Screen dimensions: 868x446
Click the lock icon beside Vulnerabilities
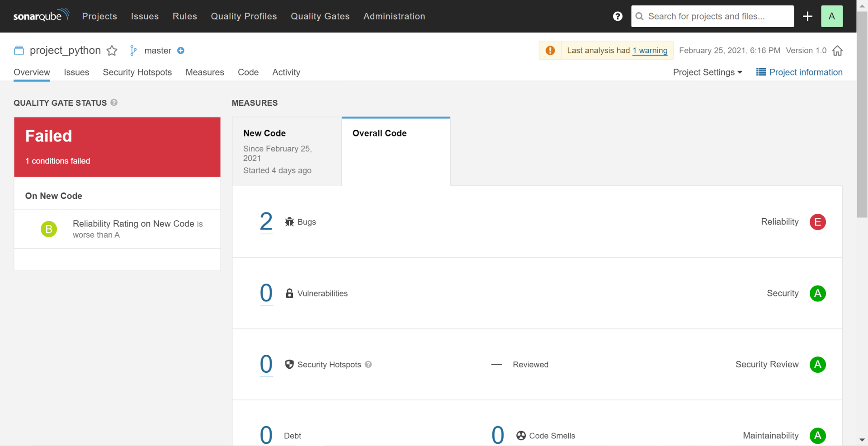(289, 293)
